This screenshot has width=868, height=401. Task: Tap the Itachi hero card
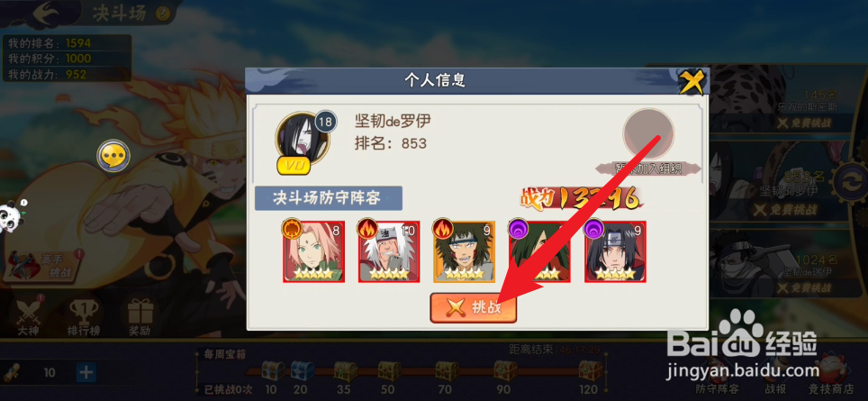[615, 251]
